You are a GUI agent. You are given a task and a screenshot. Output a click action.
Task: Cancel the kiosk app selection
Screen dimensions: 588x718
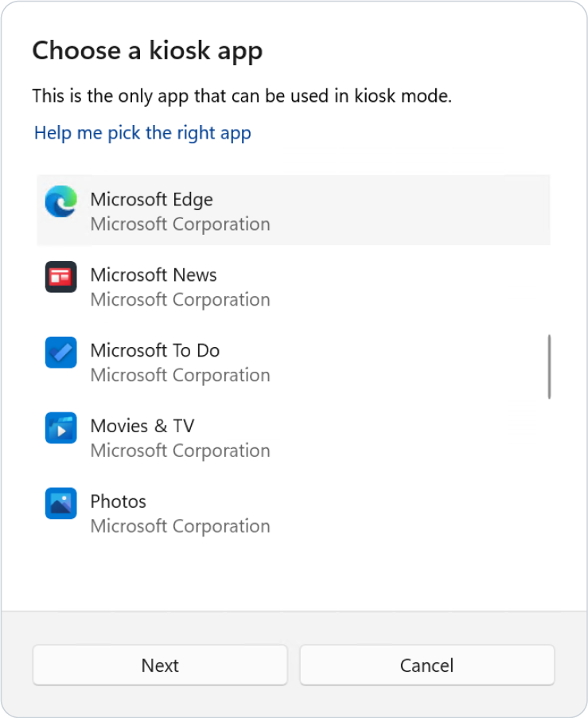pos(426,665)
